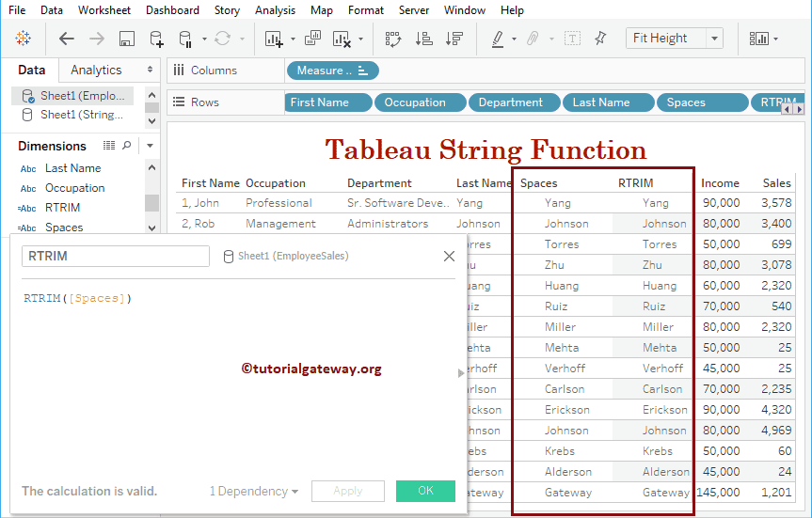Click the view as list grid icon in Dimensions

109,146
